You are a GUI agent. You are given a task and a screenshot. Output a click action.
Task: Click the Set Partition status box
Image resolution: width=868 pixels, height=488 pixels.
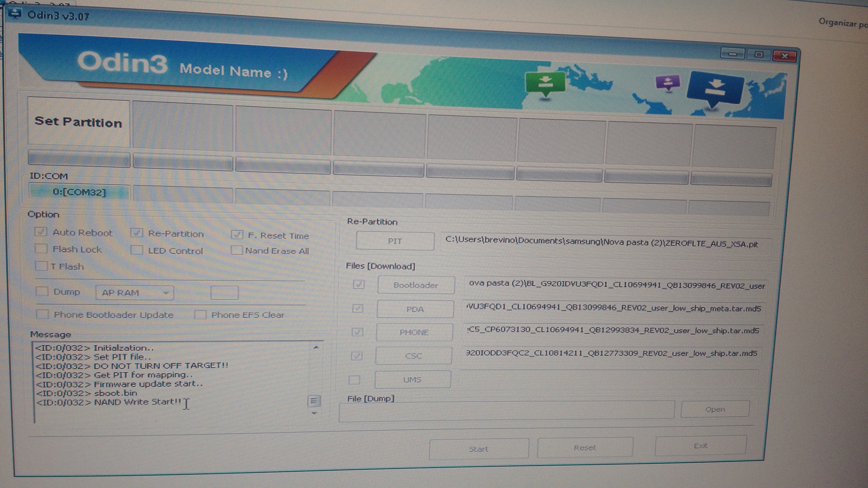coord(78,122)
